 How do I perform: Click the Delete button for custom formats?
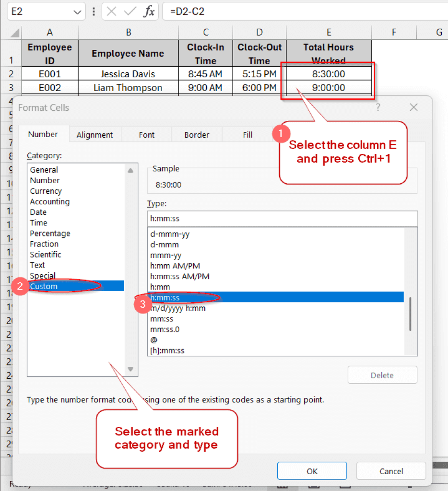[382, 375]
